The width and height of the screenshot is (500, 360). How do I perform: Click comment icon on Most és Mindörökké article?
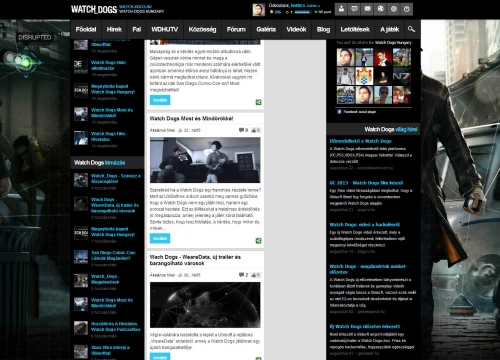(x=241, y=130)
